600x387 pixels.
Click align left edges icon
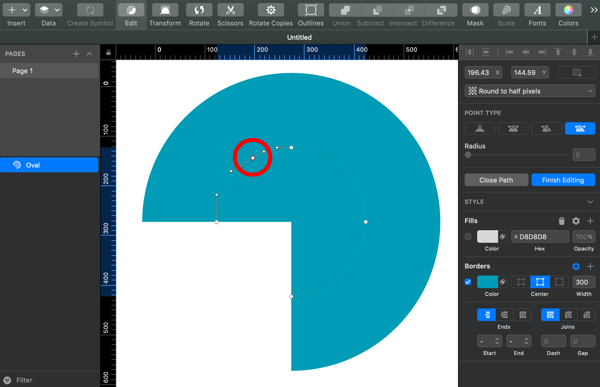pyautogui.click(x=509, y=52)
